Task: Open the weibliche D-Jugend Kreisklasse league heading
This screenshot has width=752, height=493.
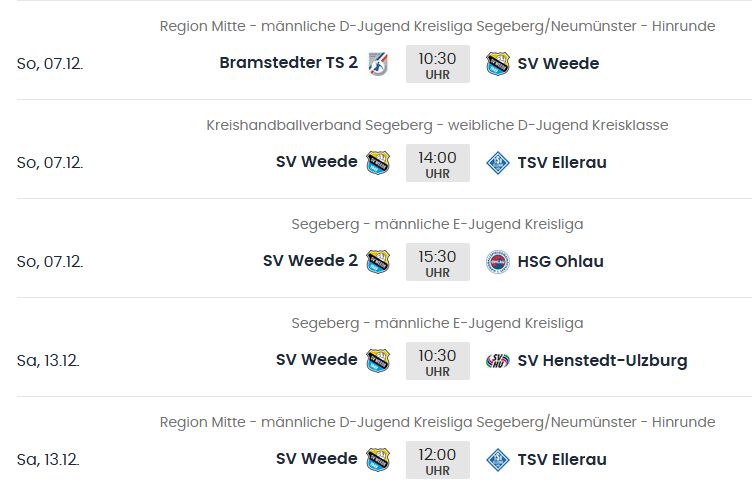Action: click(437, 125)
